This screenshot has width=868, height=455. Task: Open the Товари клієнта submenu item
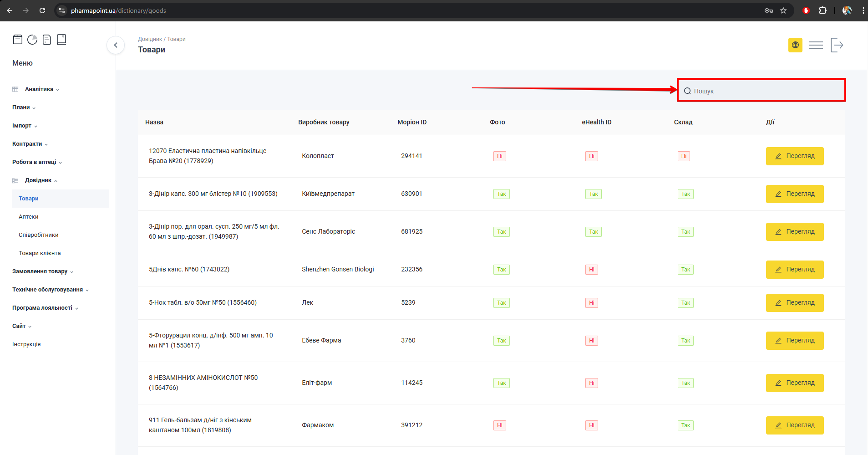40,253
